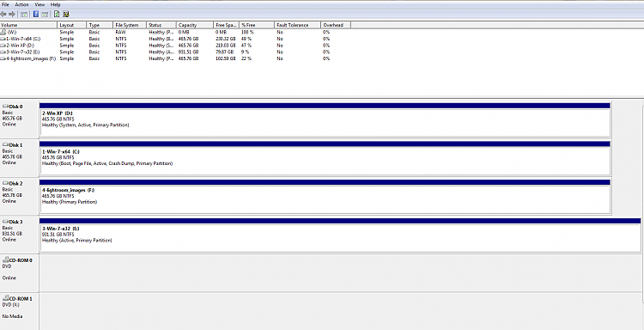This screenshot has width=644, height=330.
Task: Sort by the Overhead column header
Action: 336,25
